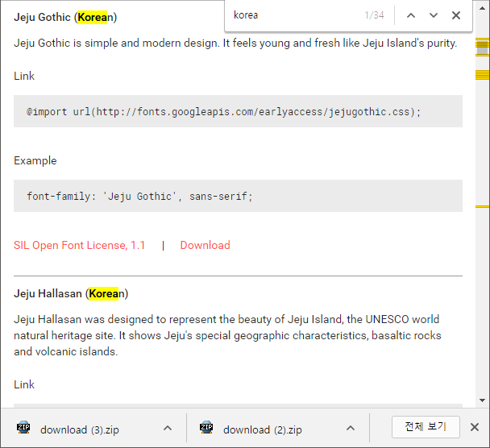
Task: Click the Jeju Hallasan (Korean) heading
Action: pyautogui.click(x=71, y=293)
